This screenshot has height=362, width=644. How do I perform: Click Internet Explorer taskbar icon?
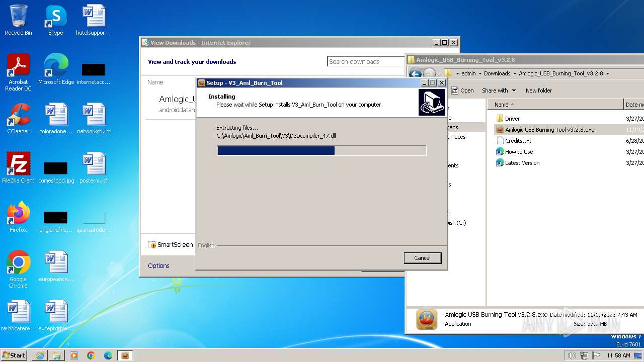pyautogui.click(x=40, y=355)
